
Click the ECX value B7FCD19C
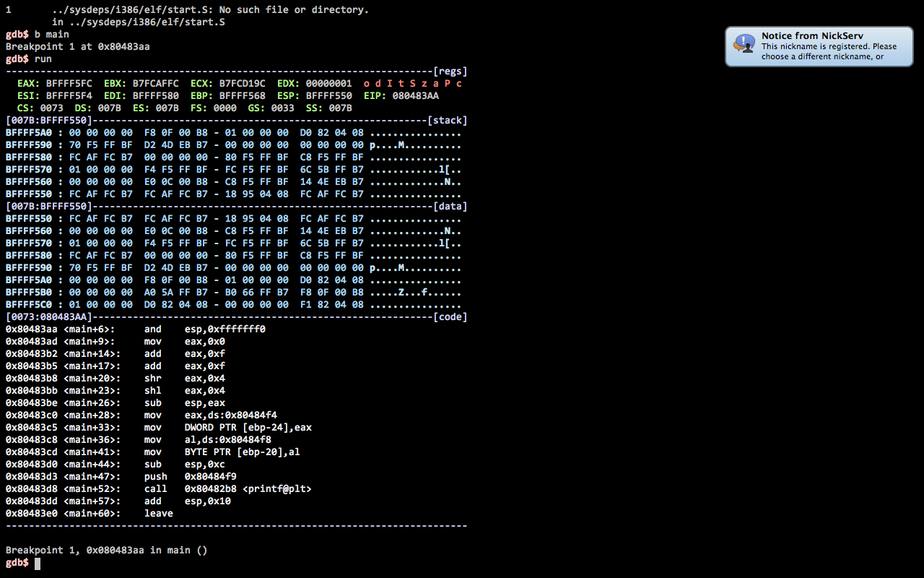tap(243, 83)
